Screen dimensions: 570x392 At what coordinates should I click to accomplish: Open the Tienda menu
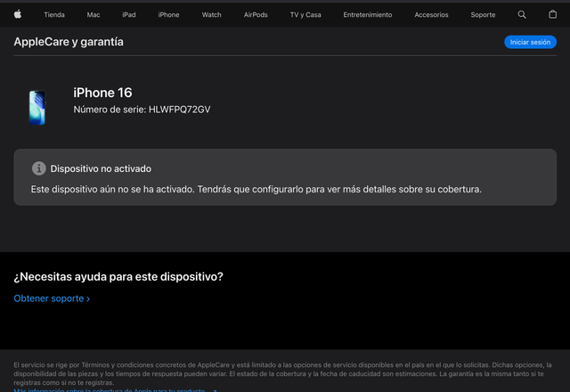(54, 15)
